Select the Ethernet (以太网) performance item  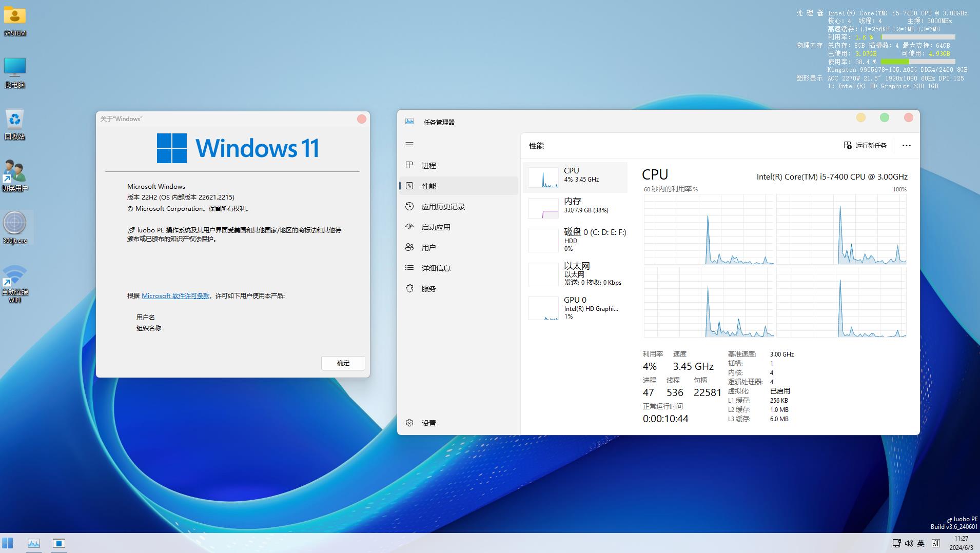(x=575, y=274)
